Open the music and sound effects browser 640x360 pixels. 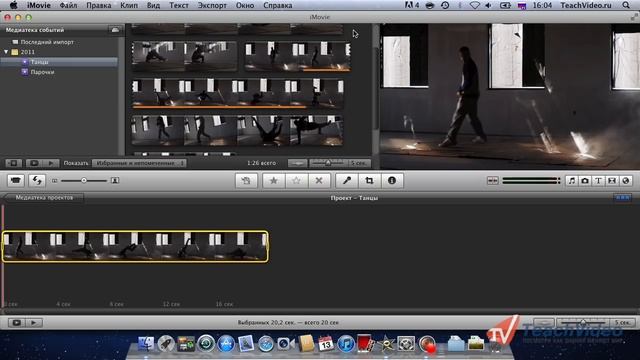tap(572, 180)
